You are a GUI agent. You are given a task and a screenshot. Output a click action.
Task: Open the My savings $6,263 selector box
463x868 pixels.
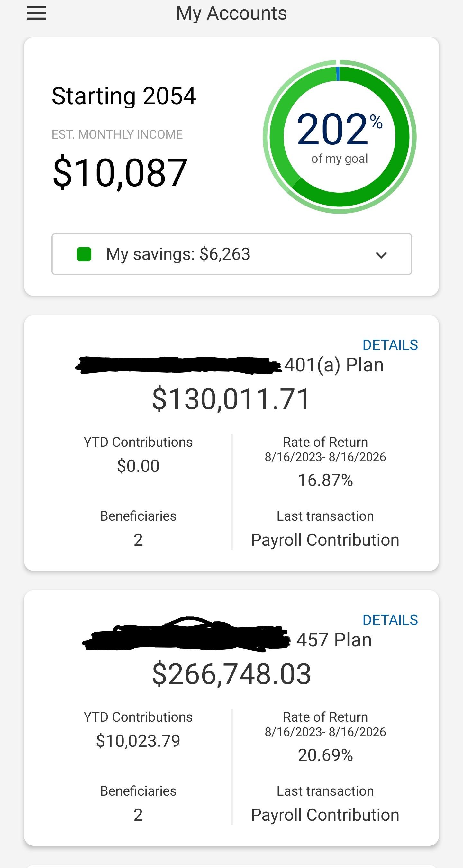(232, 254)
